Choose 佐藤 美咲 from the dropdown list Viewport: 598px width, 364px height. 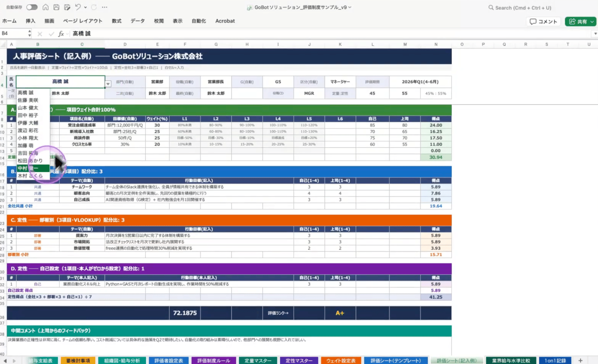[28, 100]
